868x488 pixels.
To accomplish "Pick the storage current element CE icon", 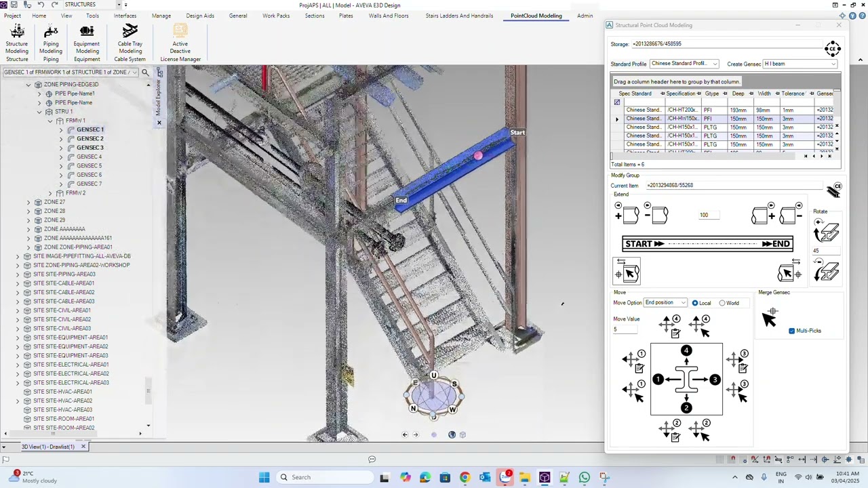I will tap(833, 48).
